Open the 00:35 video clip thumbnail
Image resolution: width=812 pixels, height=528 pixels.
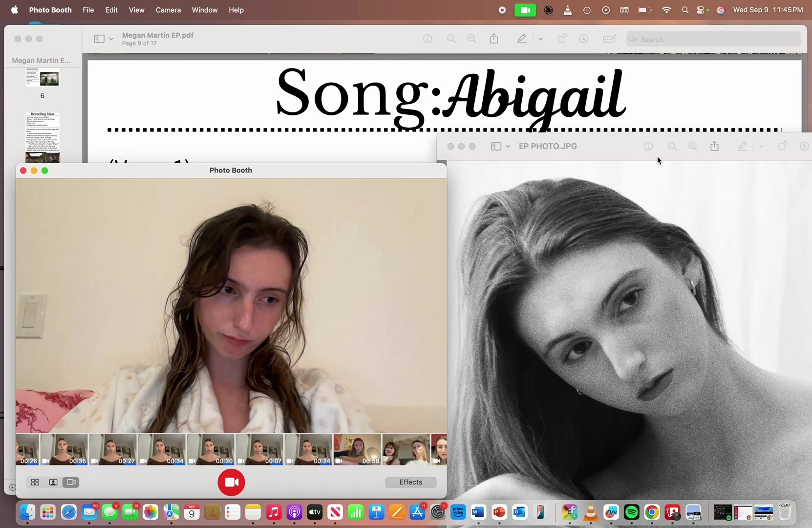64,449
